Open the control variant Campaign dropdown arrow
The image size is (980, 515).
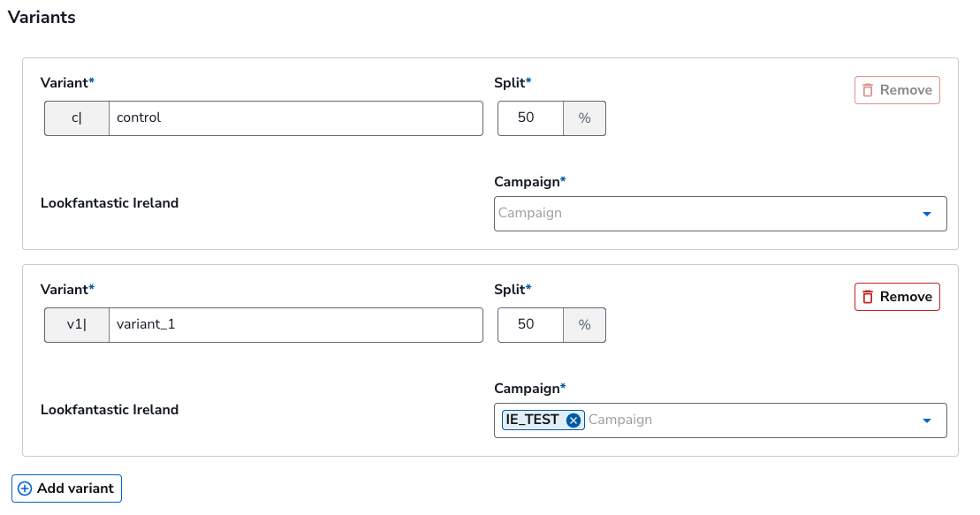[927, 214]
